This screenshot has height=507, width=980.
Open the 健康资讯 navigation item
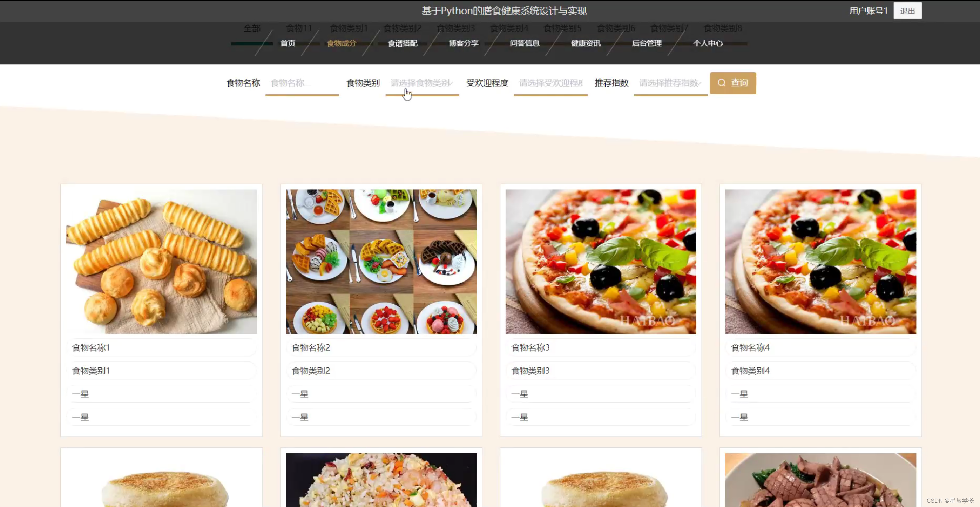pyautogui.click(x=586, y=43)
